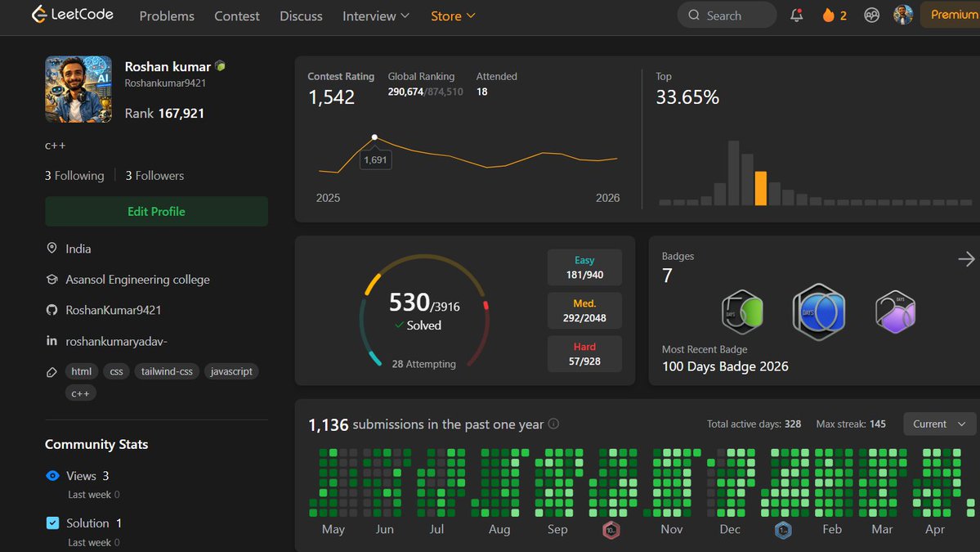Click the GitHub icon beside RoshanKumar9421
Image resolution: width=980 pixels, height=552 pixels.
[51, 310]
